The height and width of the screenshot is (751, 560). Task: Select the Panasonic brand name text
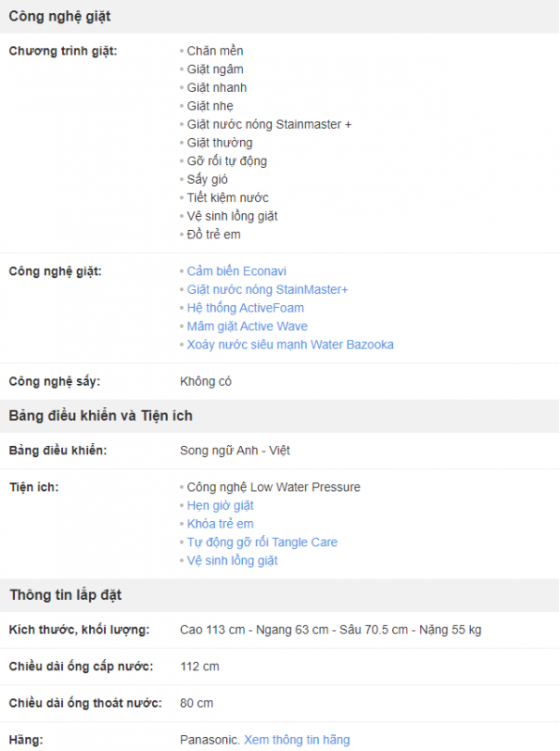[x=210, y=740]
